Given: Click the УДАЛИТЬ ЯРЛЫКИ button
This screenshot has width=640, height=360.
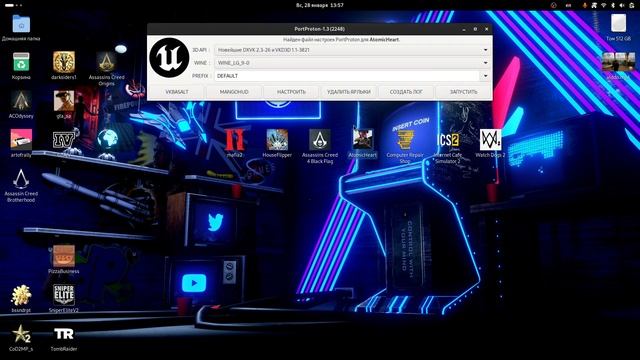Looking at the screenshot, I should (349, 92).
